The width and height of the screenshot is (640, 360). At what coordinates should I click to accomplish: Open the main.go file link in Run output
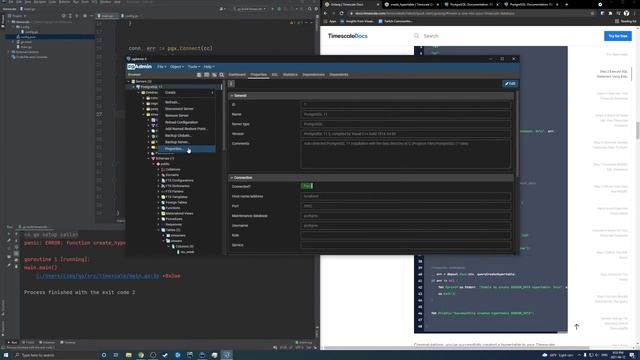[97, 276]
